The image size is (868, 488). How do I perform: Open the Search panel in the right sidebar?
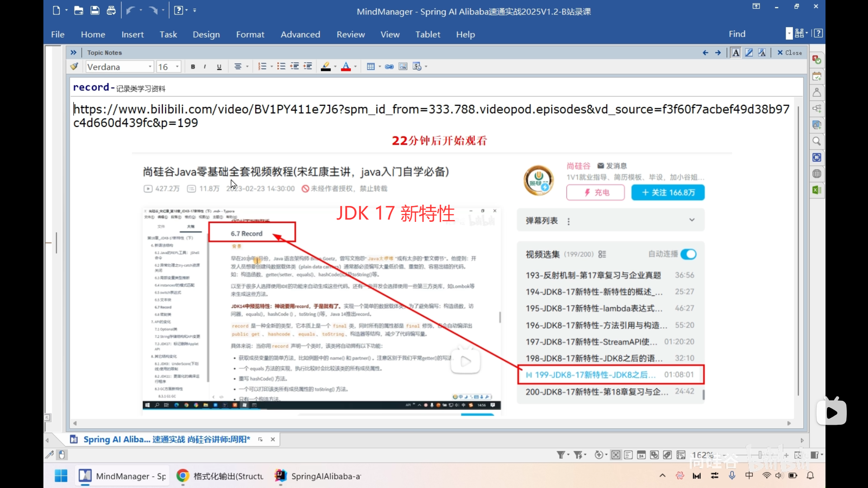816,141
